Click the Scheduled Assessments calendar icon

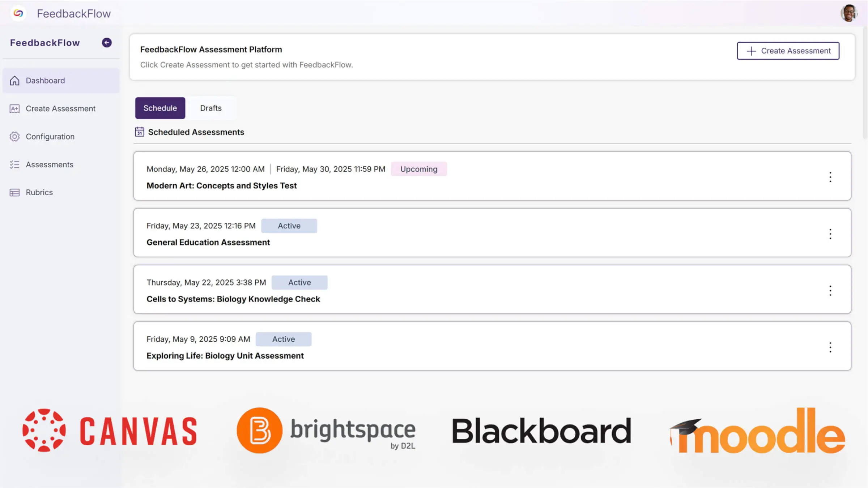pos(140,132)
